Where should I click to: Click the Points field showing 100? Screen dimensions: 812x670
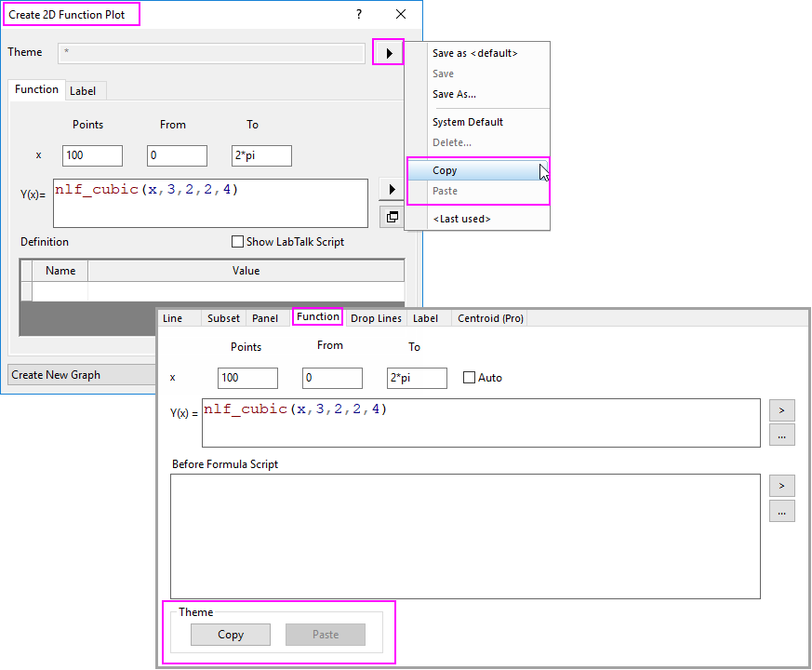(x=92, y=155)
